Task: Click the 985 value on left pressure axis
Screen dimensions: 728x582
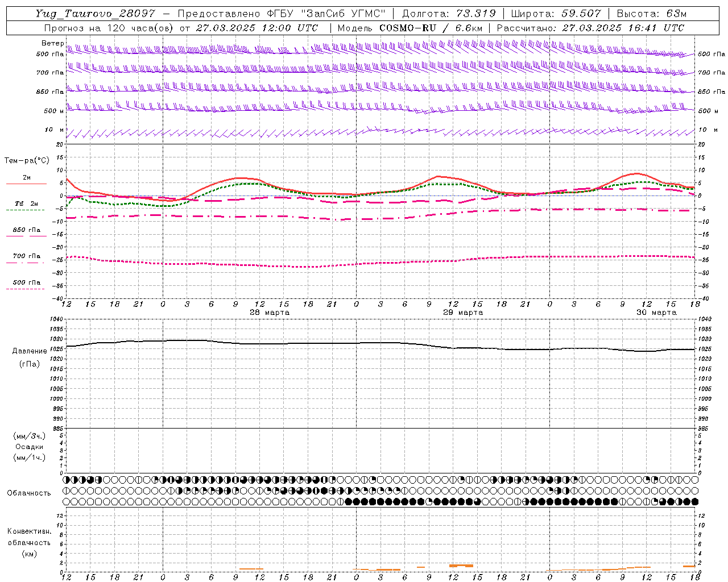Action: 57,429
